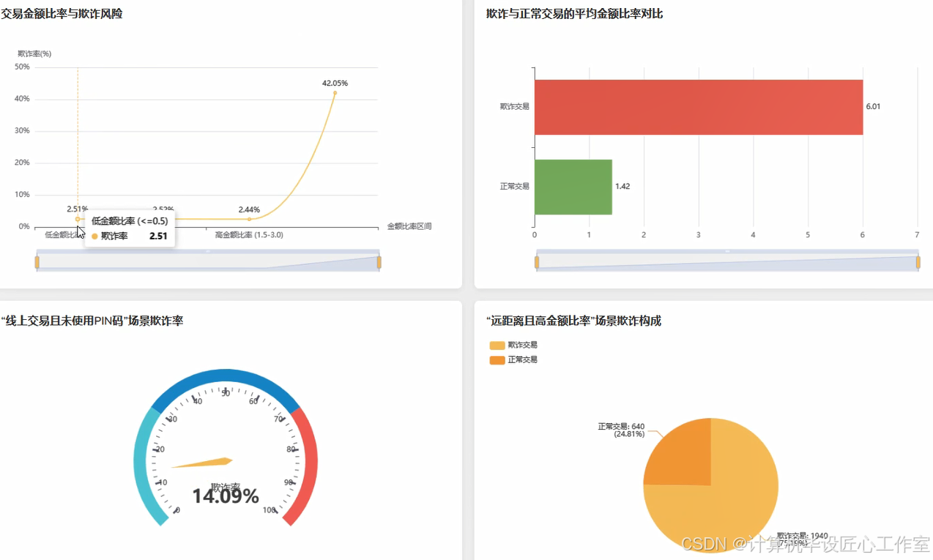This screenshot has height=560, width=933.
Task: Click the right handle of bar chart zoom slider
Action: click(x=918, y=262)
